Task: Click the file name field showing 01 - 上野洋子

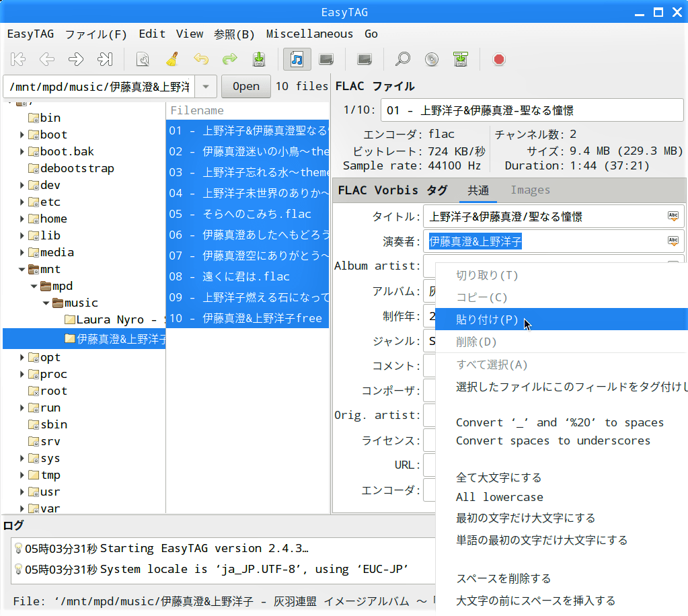Action: click(x=532, y=110)
